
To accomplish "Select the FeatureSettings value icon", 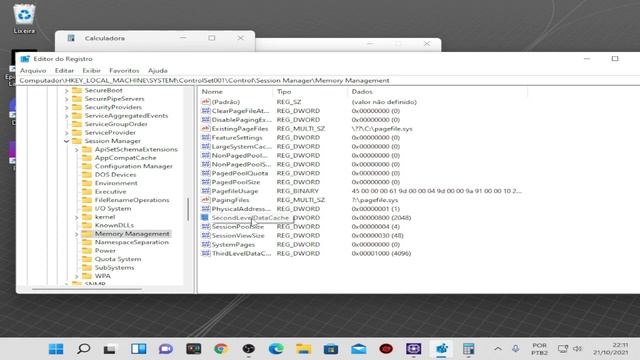I will [x=206, y=138].
